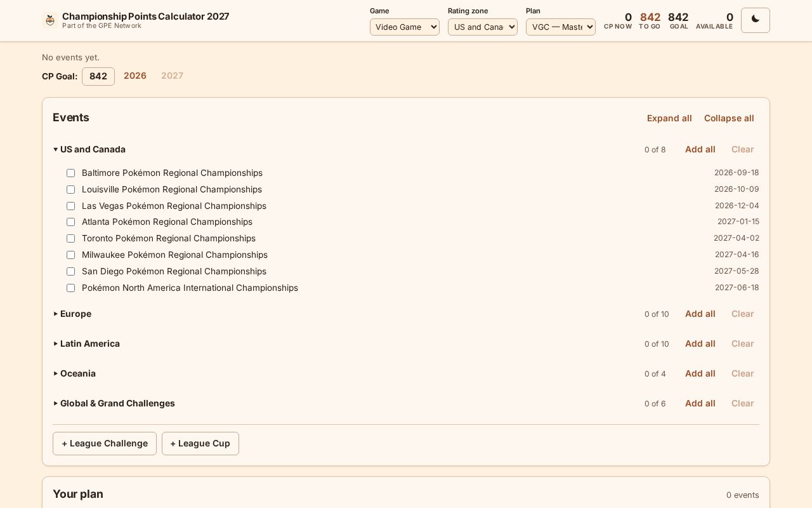
Task: Click the Your plan heading
Action: click(x=78, y=494)
